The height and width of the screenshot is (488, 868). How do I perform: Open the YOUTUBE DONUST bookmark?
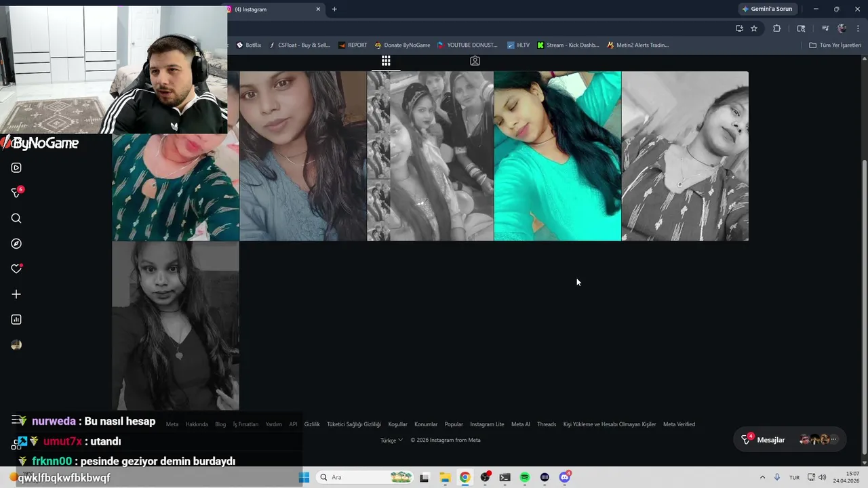pos(467,45)
